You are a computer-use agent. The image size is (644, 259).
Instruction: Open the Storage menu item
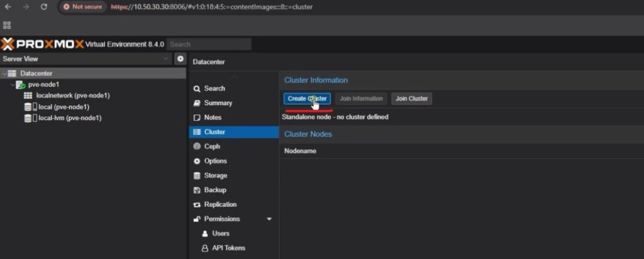234,175
